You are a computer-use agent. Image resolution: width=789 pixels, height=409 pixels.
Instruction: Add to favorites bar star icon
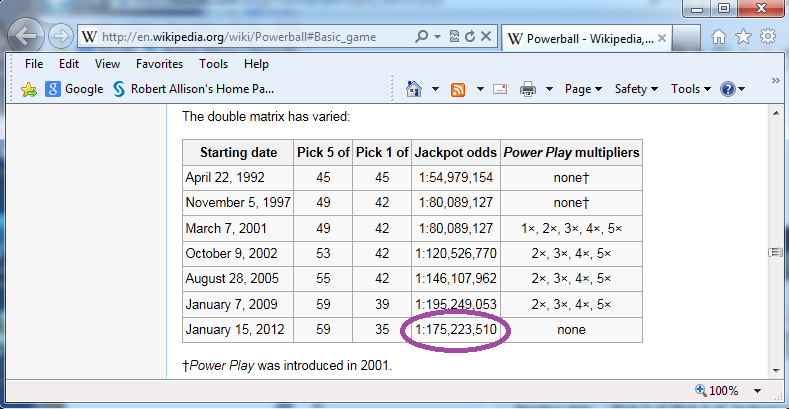(x=29, y=90)
